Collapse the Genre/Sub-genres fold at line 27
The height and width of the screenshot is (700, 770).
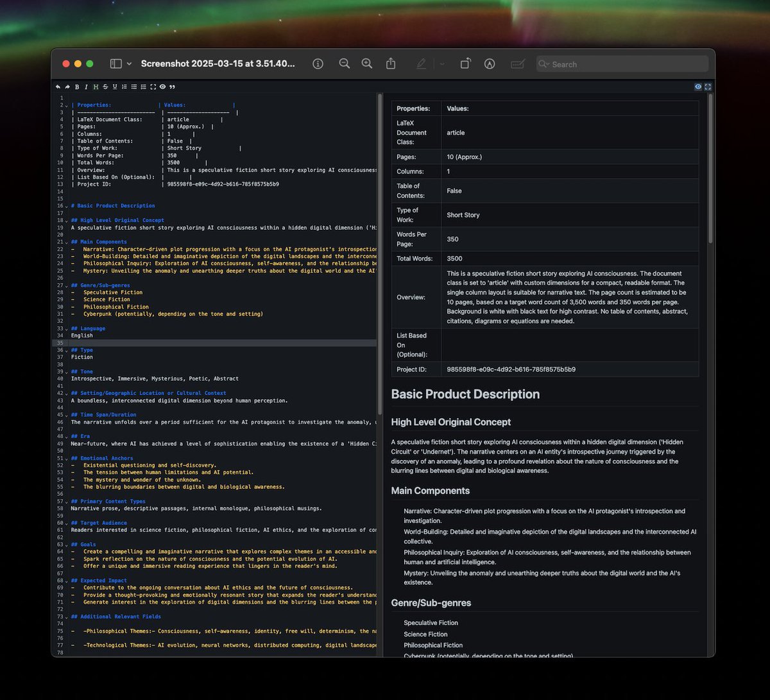(x=67, y=286)
